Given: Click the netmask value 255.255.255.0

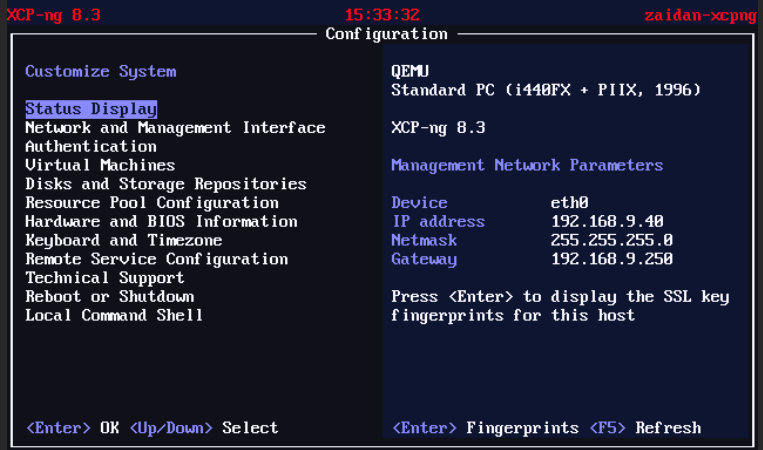Looking at the screenshot, I should pyautogui.click(x=612, y=240).
